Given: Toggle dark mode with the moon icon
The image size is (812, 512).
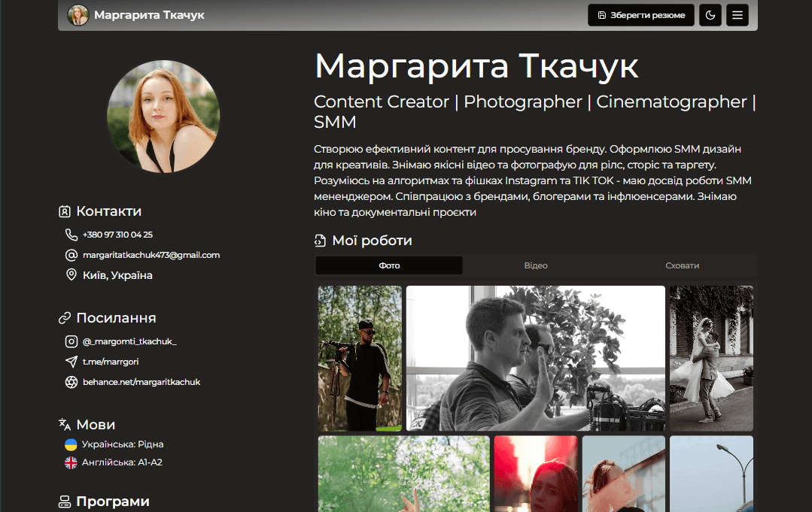Looking at the screenshot, I should click(x=710, y=14).
